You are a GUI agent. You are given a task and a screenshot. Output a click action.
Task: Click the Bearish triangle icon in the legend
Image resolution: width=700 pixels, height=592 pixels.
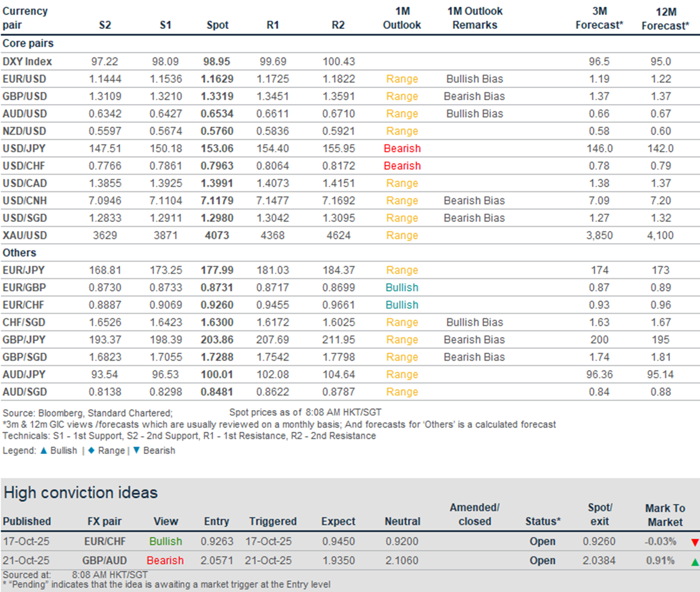pyautogui.click(x=136, y=450)
